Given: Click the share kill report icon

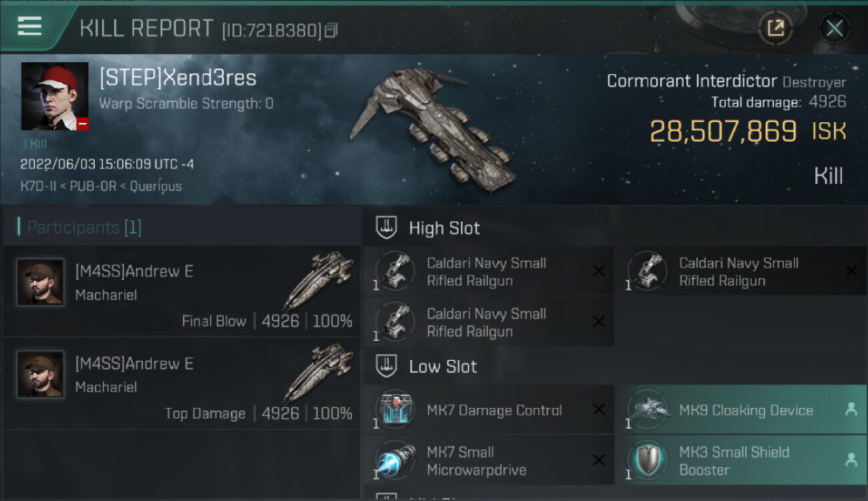Looking at the screenshot, I should [775, 28].
